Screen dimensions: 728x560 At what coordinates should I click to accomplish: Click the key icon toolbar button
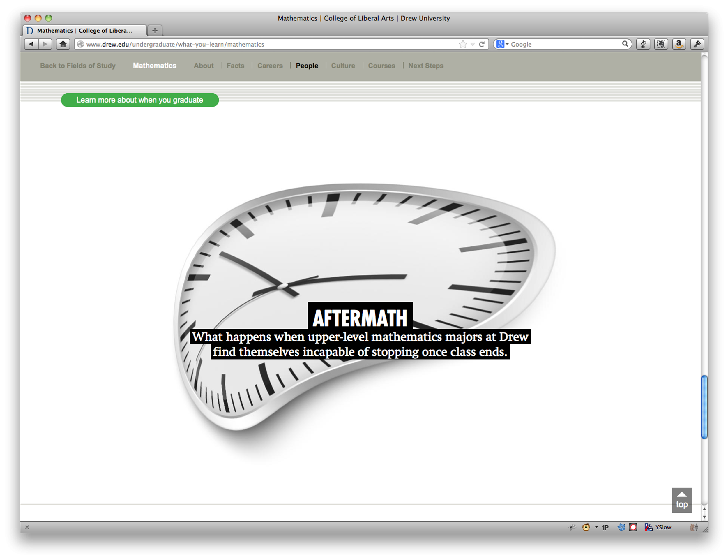[697, 44]
